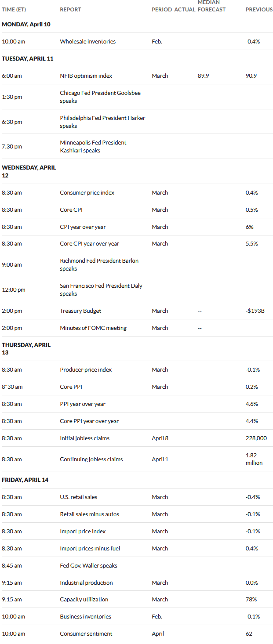Select the Industrial production report
The width and height of the screenshot is (273, 644).
coord(87,583)
